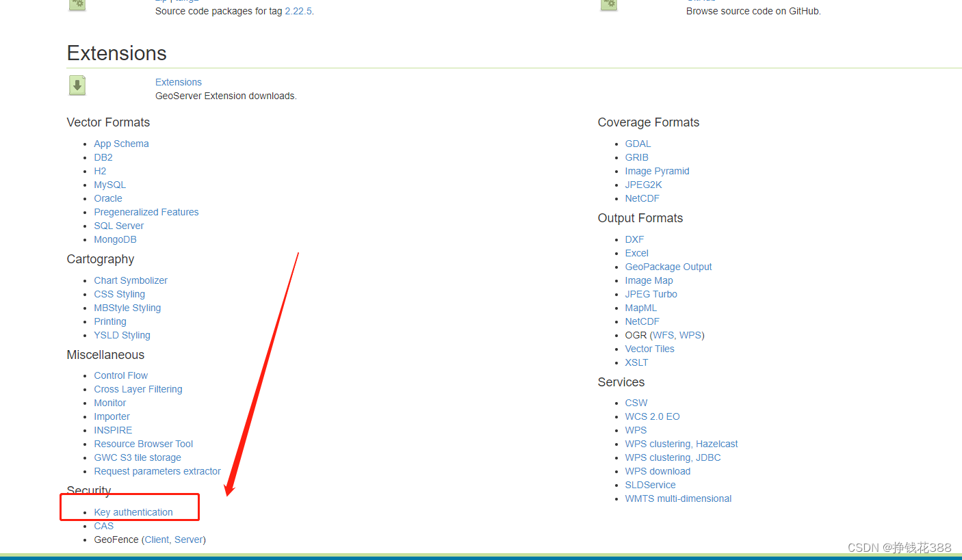Open WPS clustering, JDBC link
Viewport: 962px width, 560px height.
point(673,457)
